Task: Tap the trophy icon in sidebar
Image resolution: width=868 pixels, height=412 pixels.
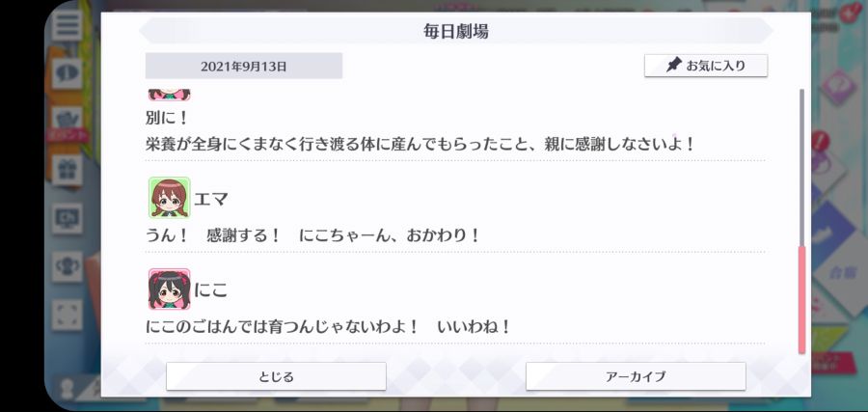Action: (67, 266)
